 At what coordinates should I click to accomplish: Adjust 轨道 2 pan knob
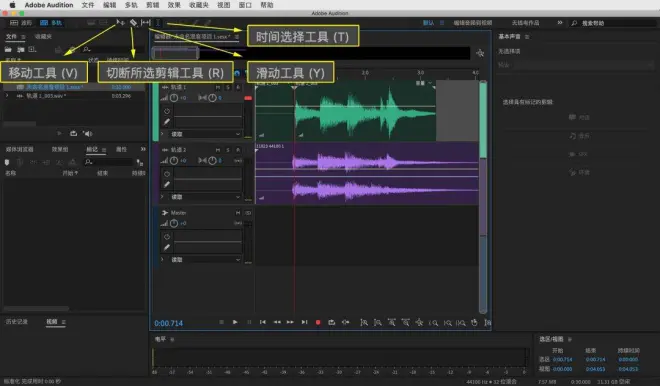213,160
